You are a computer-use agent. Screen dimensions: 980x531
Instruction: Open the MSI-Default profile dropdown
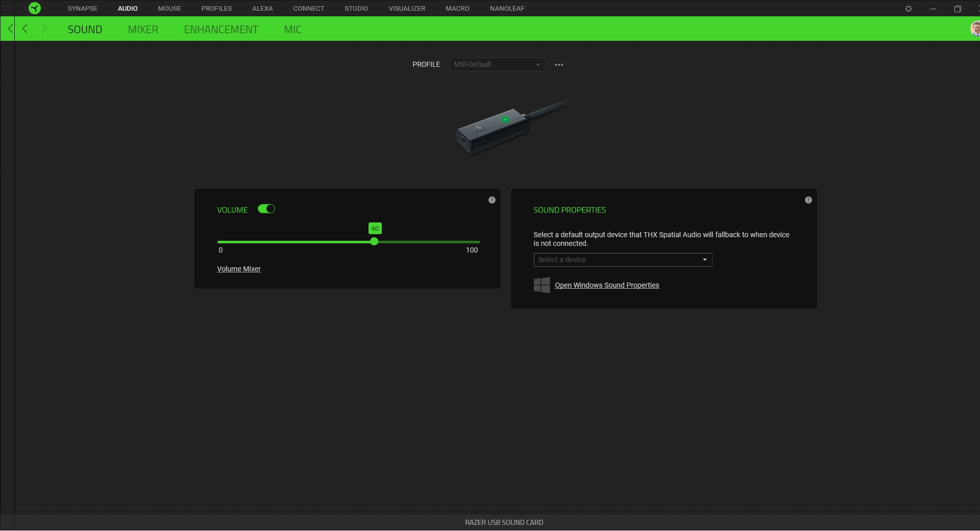point(497,65)
